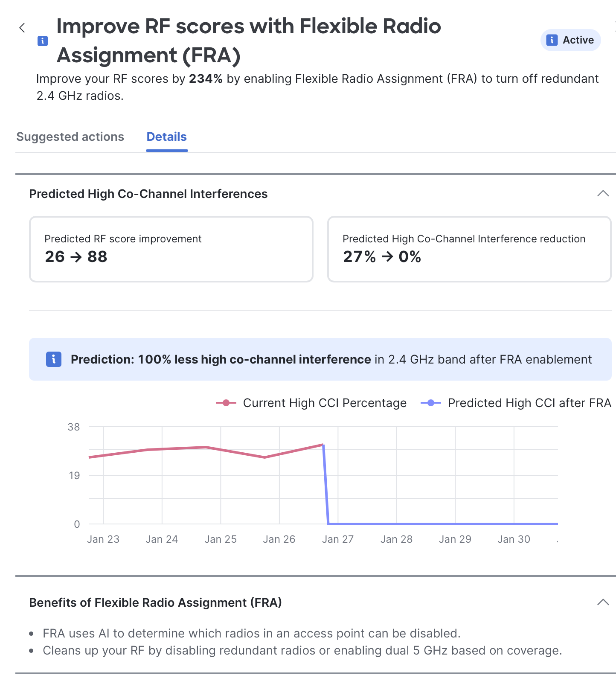Click the blue info icon beside title

click(x=43, y=41)
